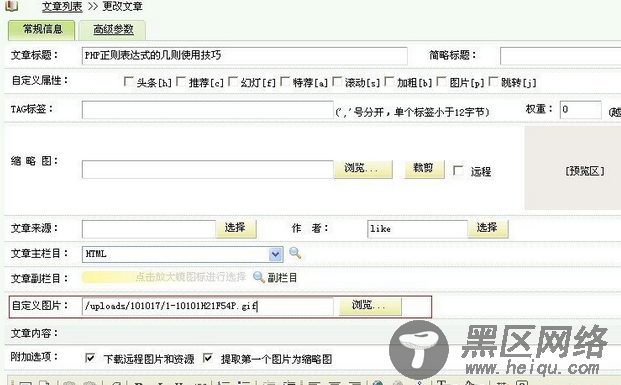
Task: Click 选择 button for 文章来源
Action: [x=236, y=229]
